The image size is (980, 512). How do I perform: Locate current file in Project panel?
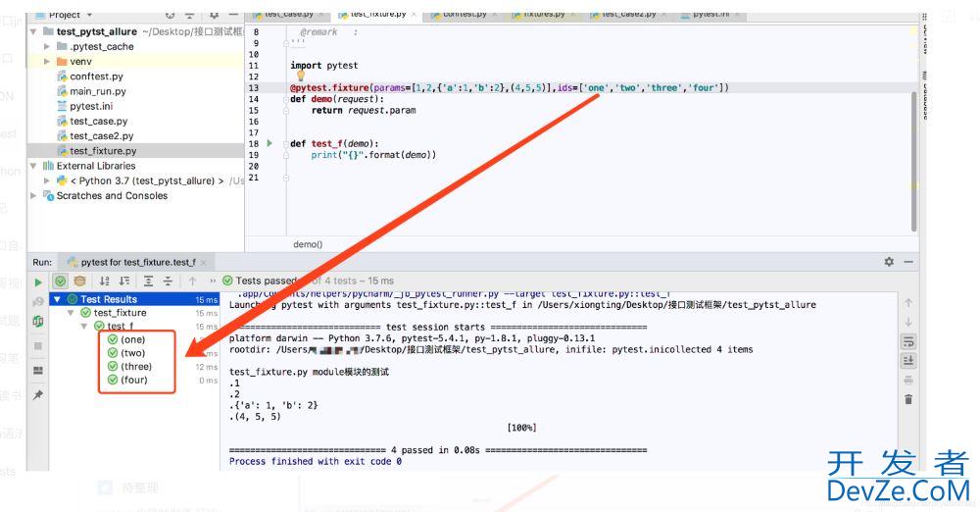coord(170,15)
